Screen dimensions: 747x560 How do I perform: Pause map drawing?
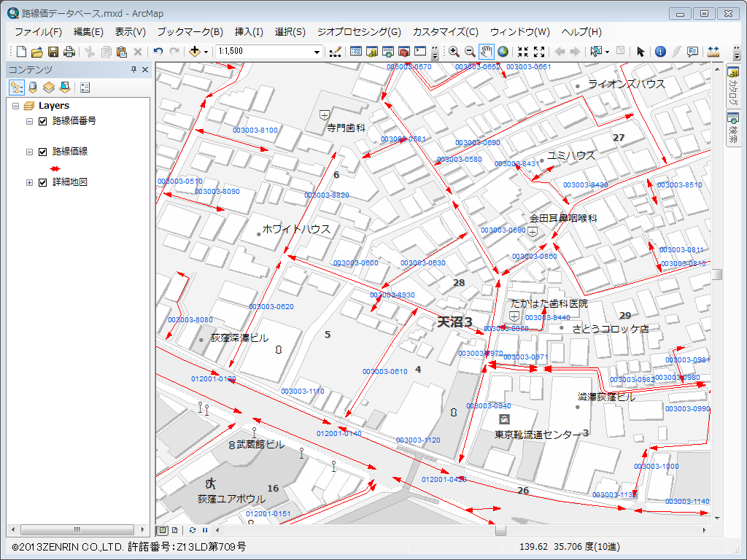pos(205,530)
